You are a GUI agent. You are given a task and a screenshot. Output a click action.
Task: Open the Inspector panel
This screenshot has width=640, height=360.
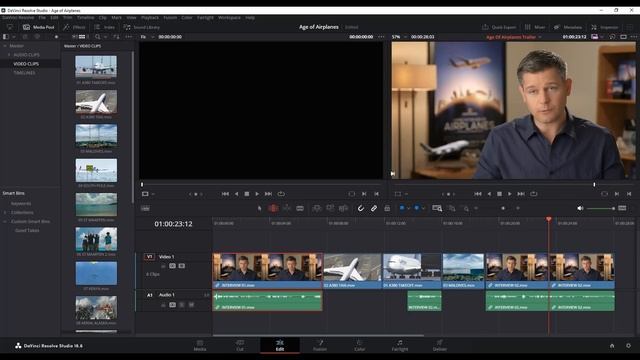click(x=605, y=27)
